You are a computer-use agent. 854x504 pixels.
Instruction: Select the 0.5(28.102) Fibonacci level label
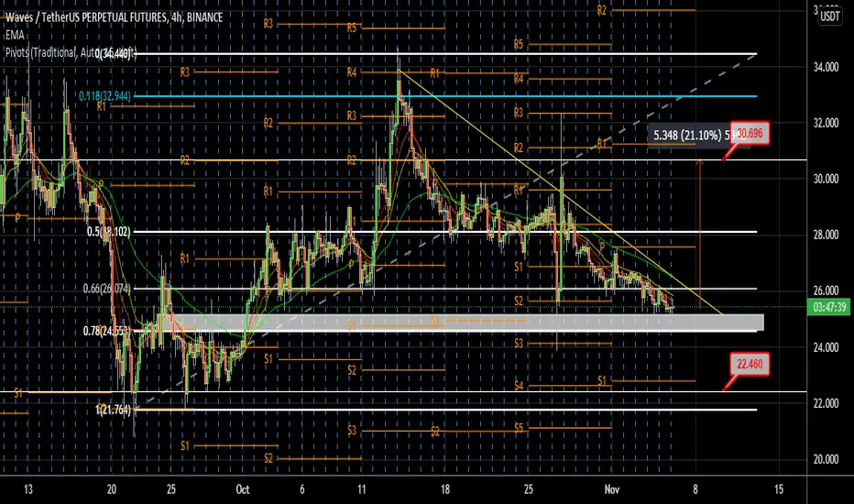pyautogui.click(x=108, y=232)
